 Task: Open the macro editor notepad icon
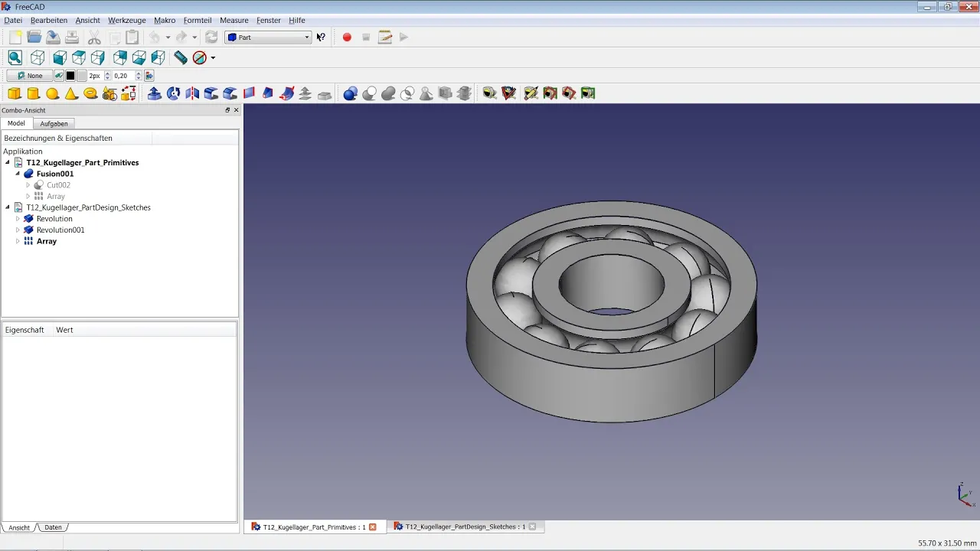[385, 37]
